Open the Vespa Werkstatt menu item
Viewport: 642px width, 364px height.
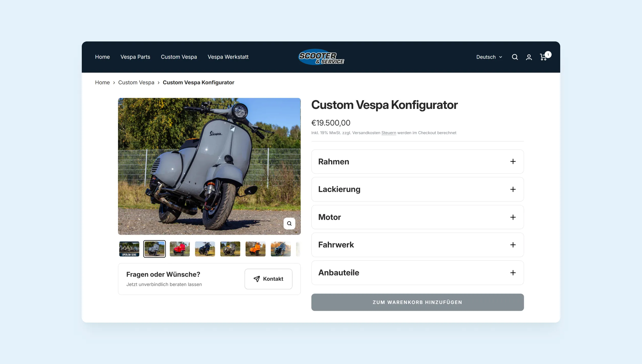pyautogui.click(x=228, y=57)
